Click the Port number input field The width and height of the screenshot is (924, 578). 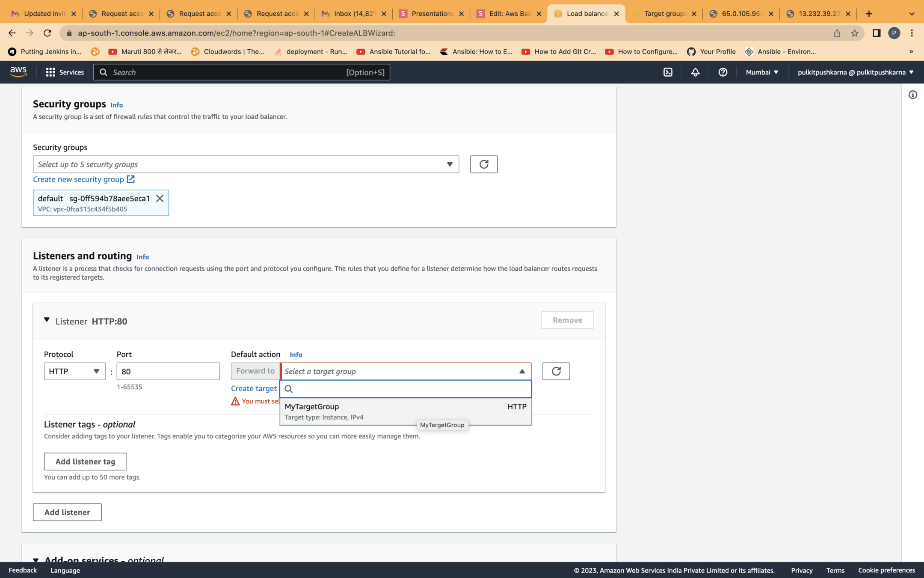tap(168, 371)
